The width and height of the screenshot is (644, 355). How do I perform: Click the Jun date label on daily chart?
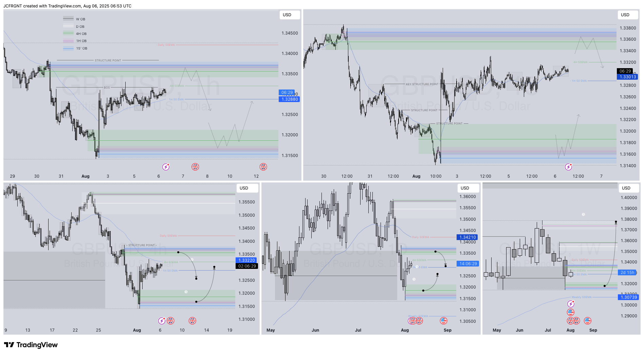pyautogui.click(x=315, y=330)
